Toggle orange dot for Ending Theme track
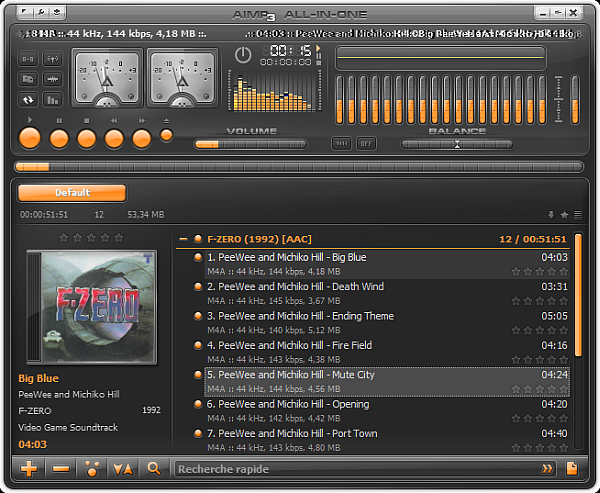 pos(198,316)
